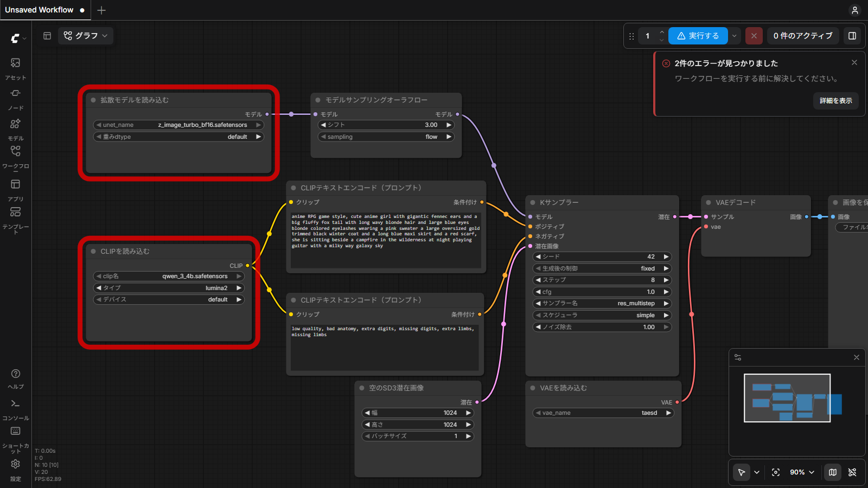Open select-mode cursor dropdown chevron
Screen dimensions: 868x488
757,472
